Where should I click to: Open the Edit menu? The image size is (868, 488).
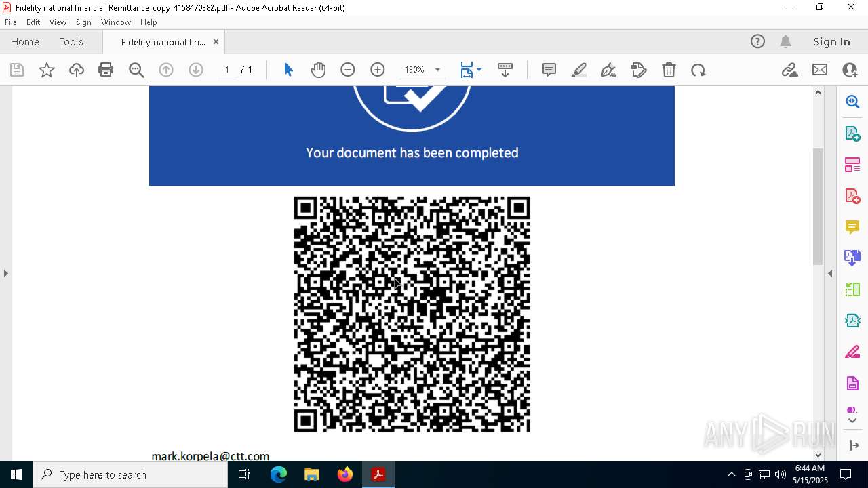[x=33, y=22]
